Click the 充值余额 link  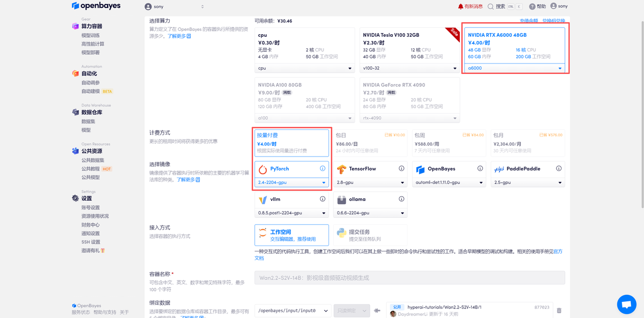point(529,21)
